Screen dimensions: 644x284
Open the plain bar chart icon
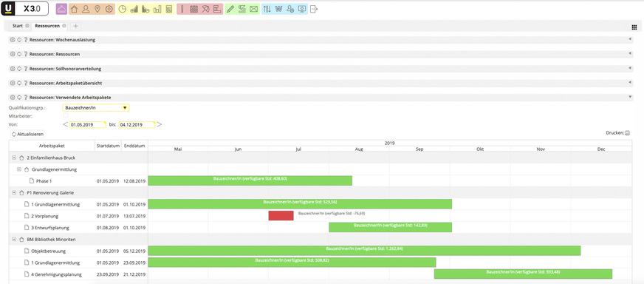(157, 9)
